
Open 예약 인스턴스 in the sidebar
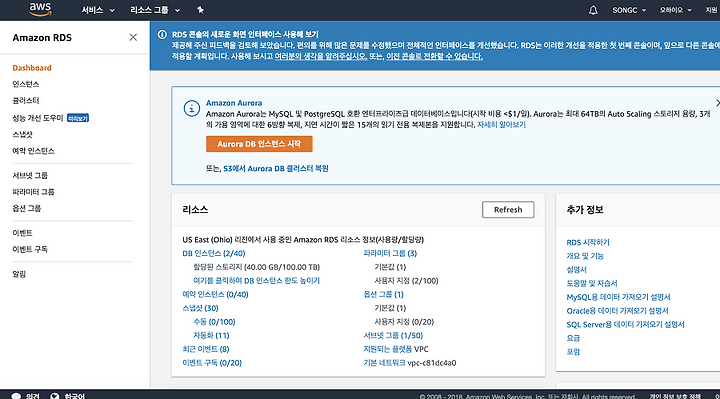pyautogui.click(x=34, y=151)
